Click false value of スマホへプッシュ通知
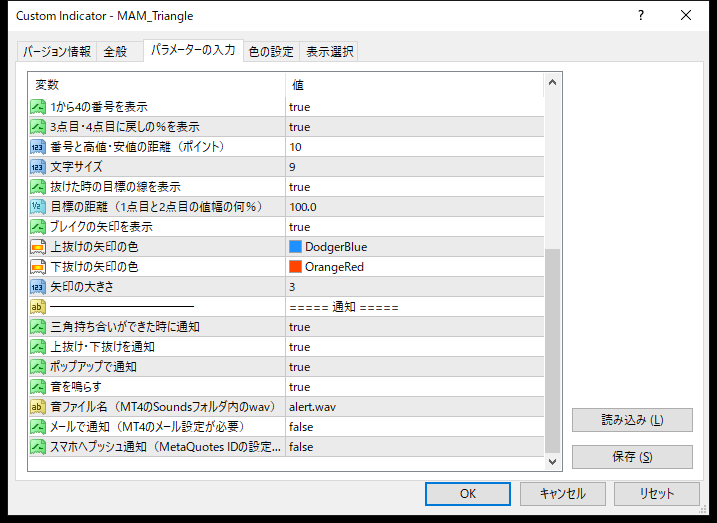This screenshot has height=523, width=717. (x=415, y=447)
